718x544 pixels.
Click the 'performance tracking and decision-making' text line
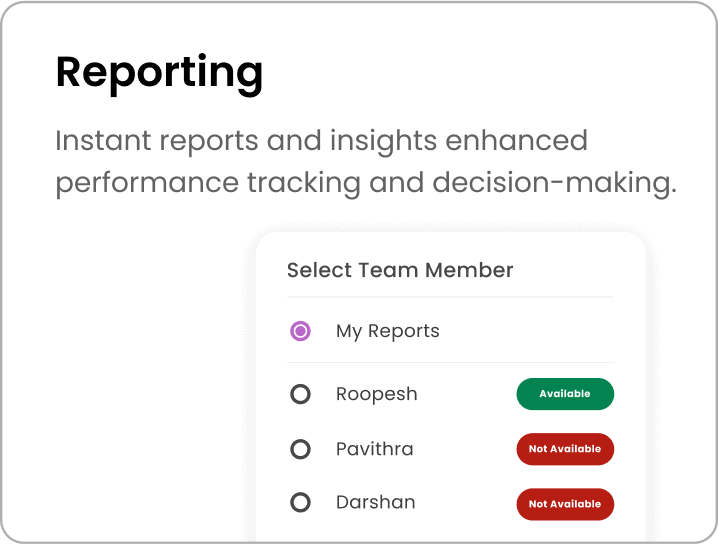click(366, 184)
